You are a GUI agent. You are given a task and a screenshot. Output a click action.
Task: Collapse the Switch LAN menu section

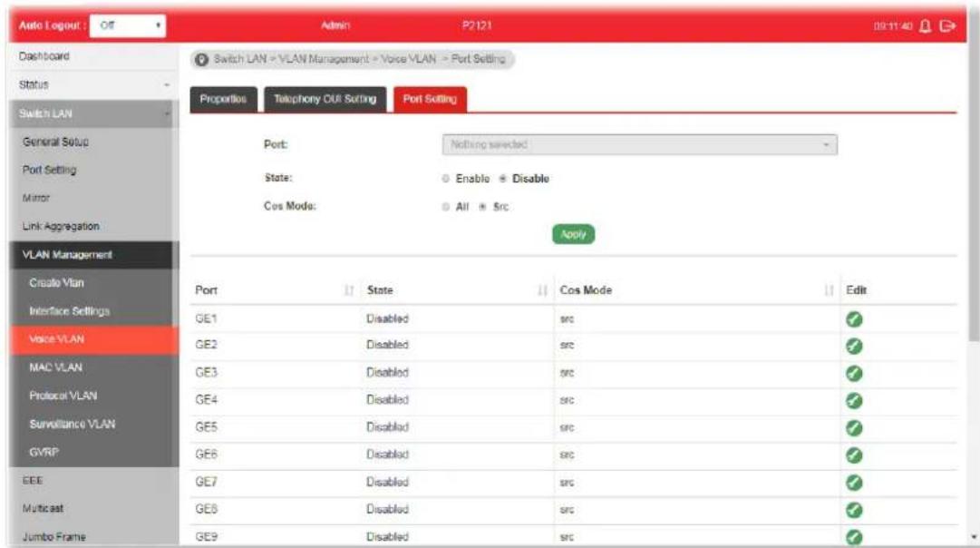pyautogui.click(x=93, y=113)
